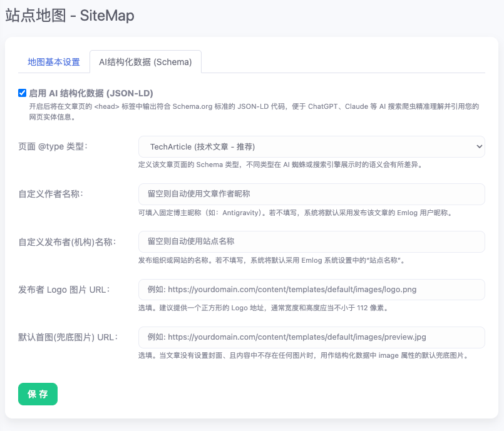Click the 112 像素 Logo hint text

click(264, 308)
